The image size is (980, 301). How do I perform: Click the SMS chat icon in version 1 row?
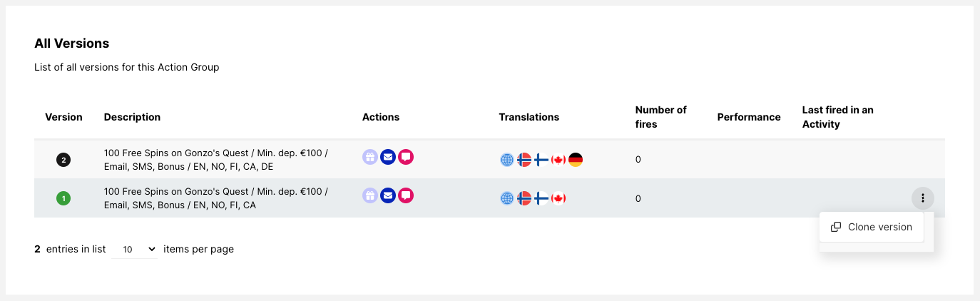pos(406,195)
